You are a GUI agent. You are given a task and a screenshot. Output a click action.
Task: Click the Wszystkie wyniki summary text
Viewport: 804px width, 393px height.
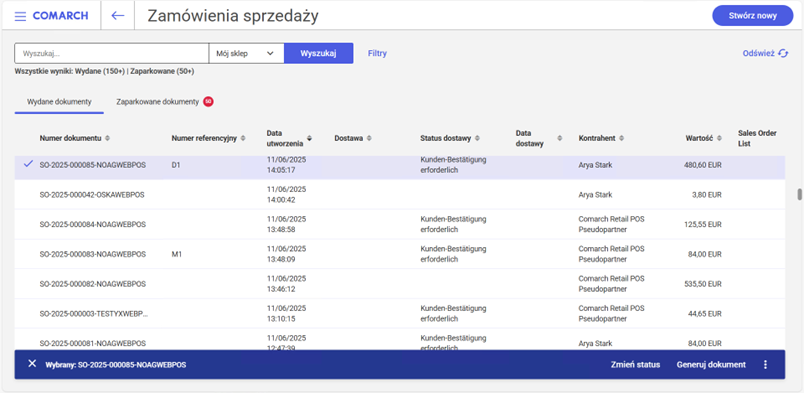pyautogui.click(x=104, y=72)
